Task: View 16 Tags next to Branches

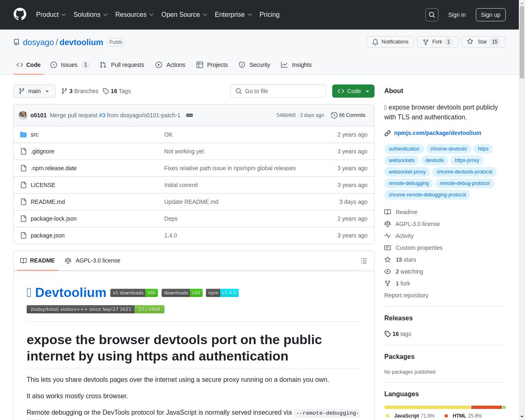Action: tap(117, 91)
